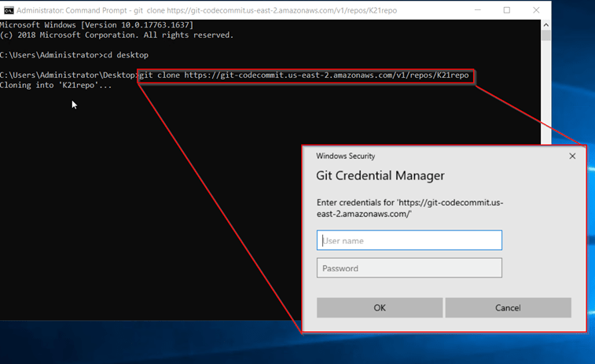Click the 'cd desktop' command line

(x=75, y=55)
